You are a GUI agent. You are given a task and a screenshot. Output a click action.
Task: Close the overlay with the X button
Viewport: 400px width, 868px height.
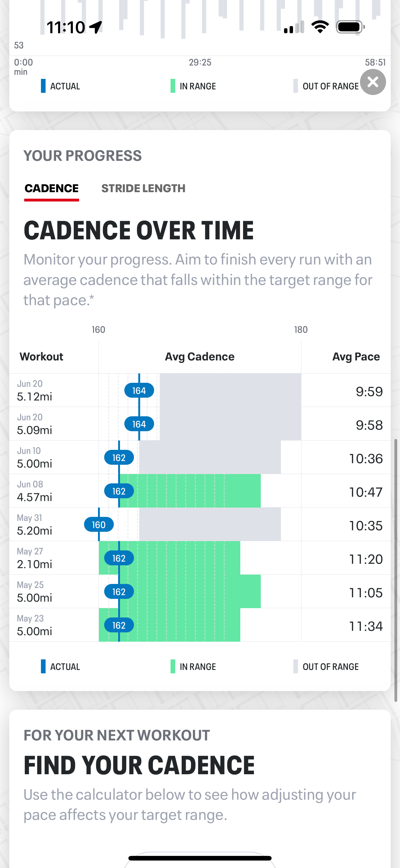pyautogui.click(x=373, y=82)
